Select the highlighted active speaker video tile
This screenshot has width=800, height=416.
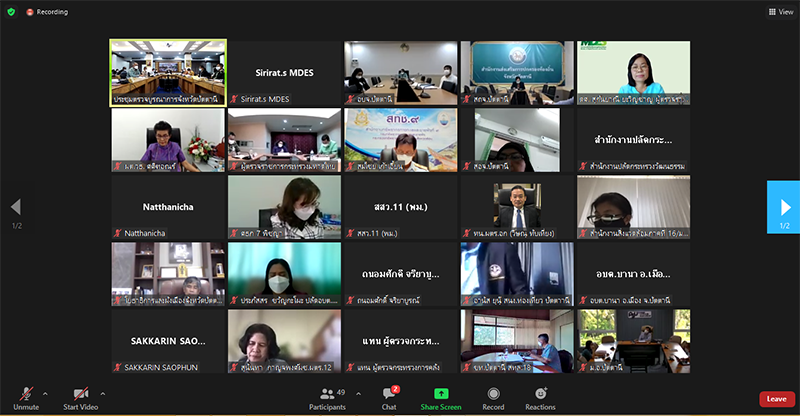coord(168,73)
